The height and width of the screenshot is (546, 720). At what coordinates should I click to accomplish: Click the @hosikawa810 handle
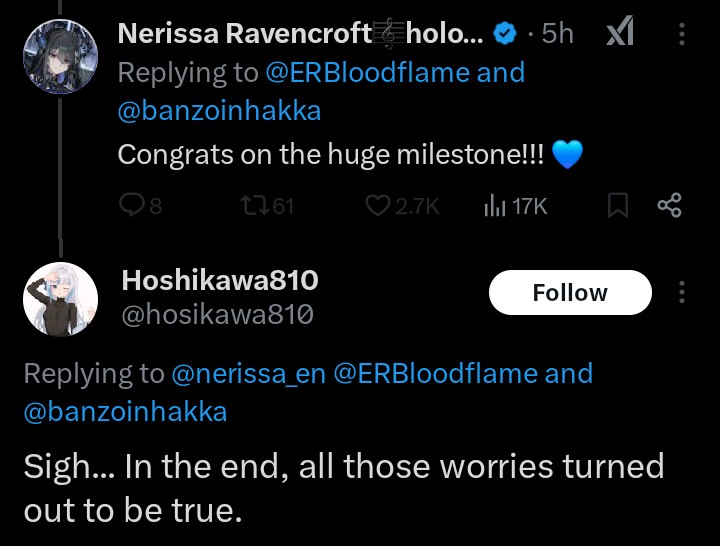pyautogui.click(x=218, y=315)
